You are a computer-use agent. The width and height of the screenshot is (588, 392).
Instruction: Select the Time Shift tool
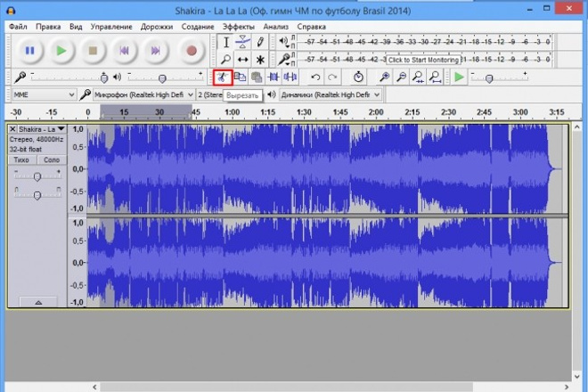click(x=242, y=60)
